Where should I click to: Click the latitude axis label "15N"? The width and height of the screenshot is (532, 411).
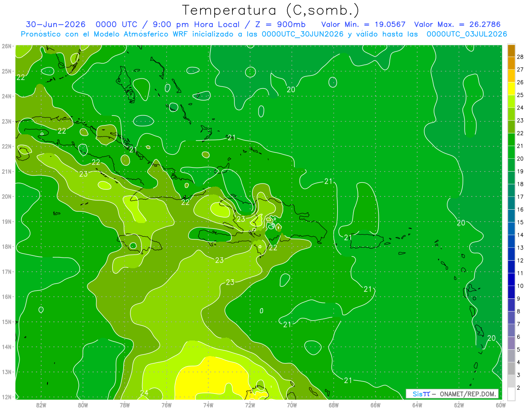click(7, 321)
